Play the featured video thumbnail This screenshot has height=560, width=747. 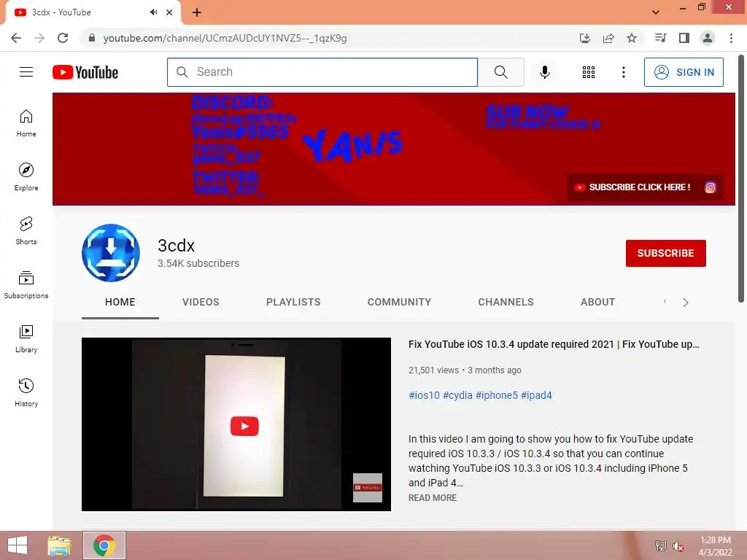tap(236, 424)
